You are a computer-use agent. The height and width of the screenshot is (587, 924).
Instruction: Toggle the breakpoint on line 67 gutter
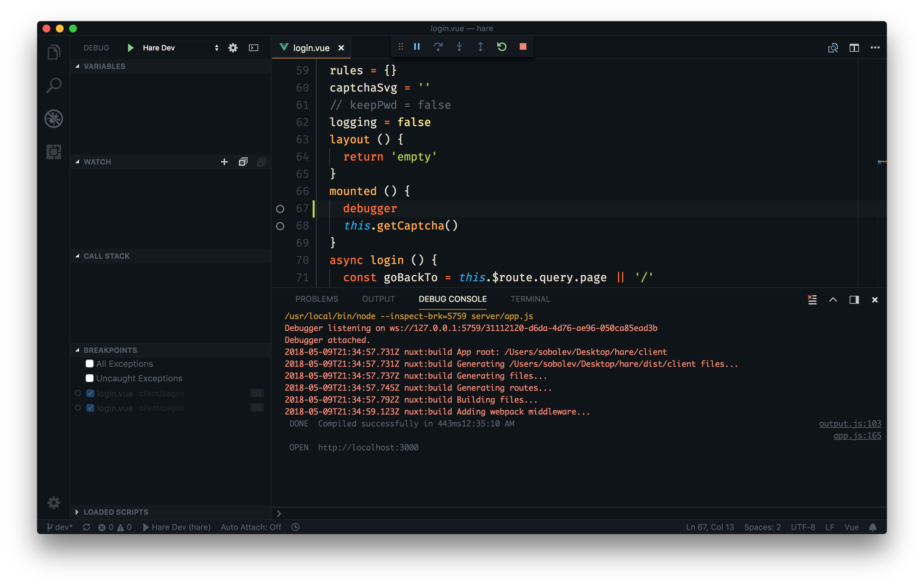click(280, 209)
